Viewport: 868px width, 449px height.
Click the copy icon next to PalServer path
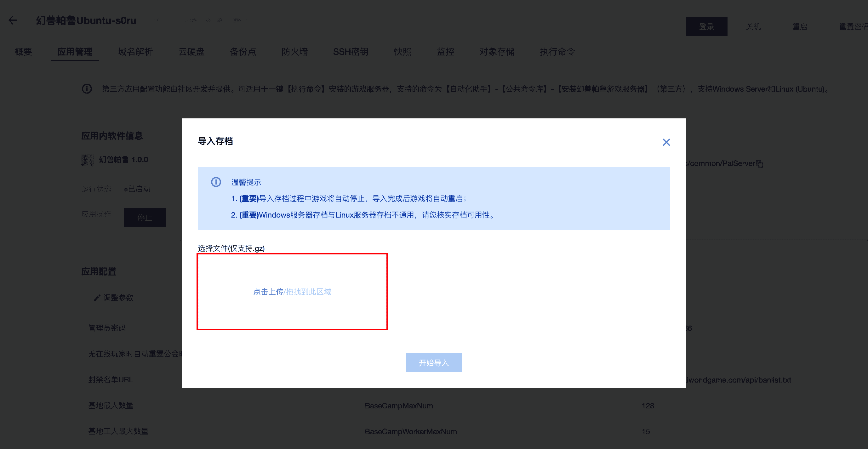click(x=760, y=164)
